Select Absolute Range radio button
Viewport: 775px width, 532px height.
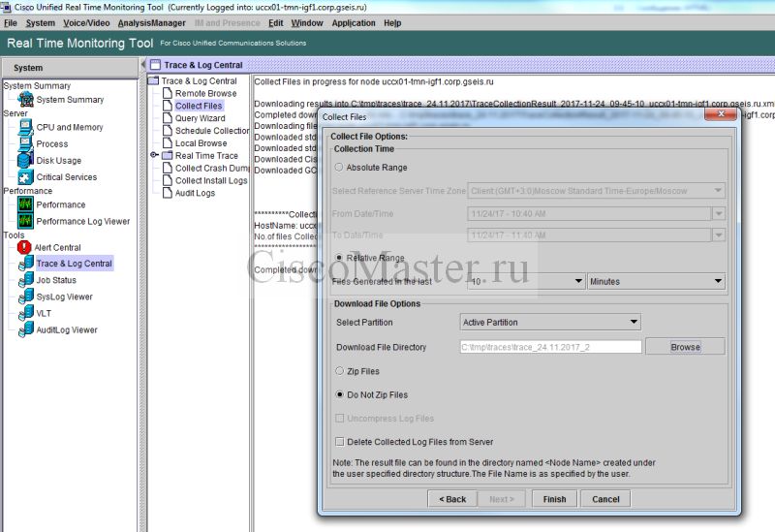click(x=339, y=167)
